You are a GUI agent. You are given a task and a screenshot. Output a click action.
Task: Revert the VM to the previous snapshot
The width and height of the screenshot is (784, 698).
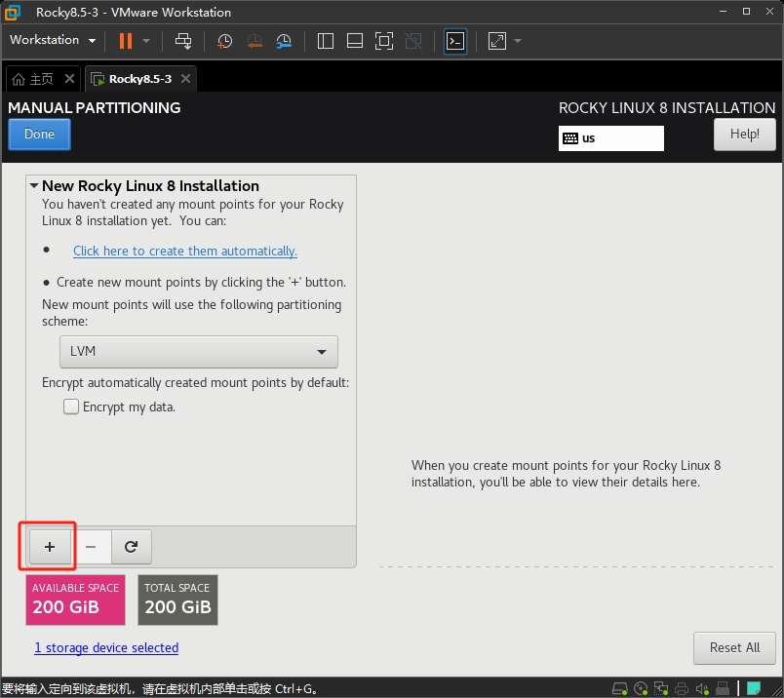(255, 41)
